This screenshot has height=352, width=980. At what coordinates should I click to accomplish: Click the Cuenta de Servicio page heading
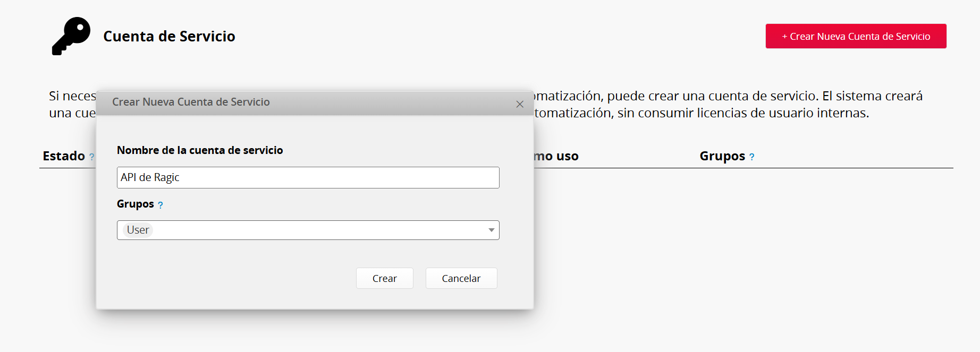point(169,36)
